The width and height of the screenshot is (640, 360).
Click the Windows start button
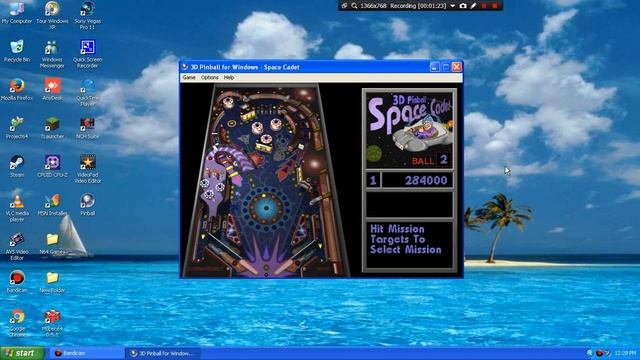coord(22,353)
